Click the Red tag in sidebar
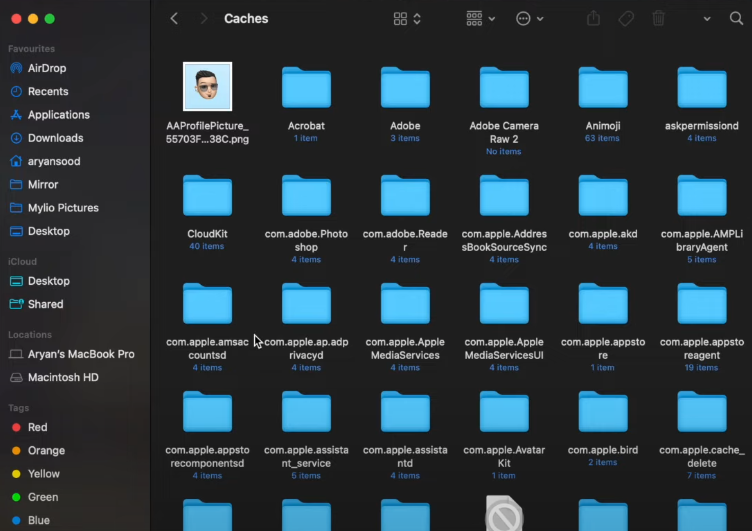752x531 pixels. click(37, 427)
